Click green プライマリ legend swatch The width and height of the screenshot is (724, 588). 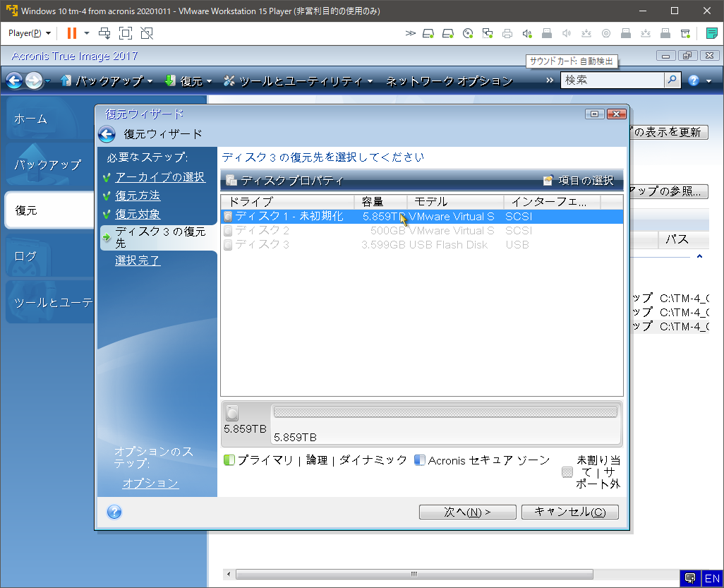click(x=229, y=460)
